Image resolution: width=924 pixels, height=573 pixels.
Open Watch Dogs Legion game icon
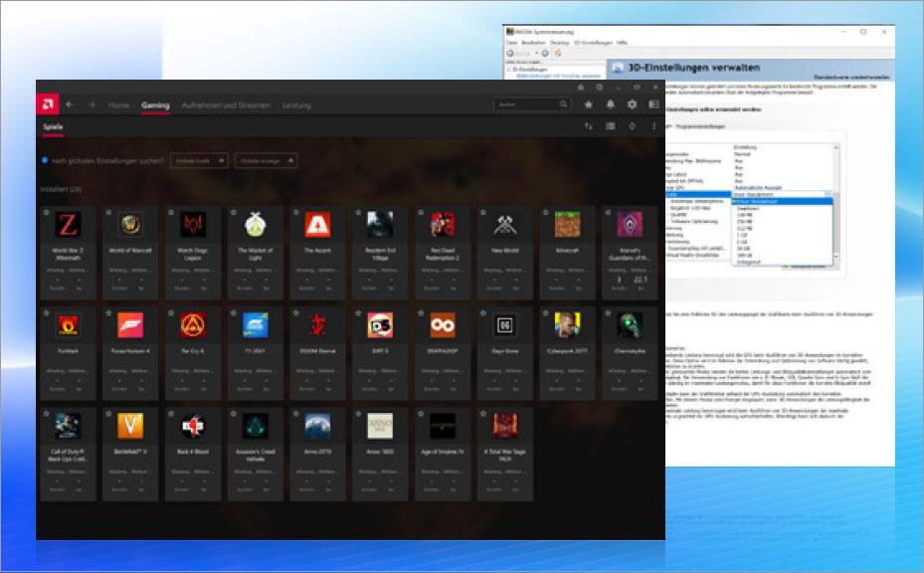tap(193, 225)
